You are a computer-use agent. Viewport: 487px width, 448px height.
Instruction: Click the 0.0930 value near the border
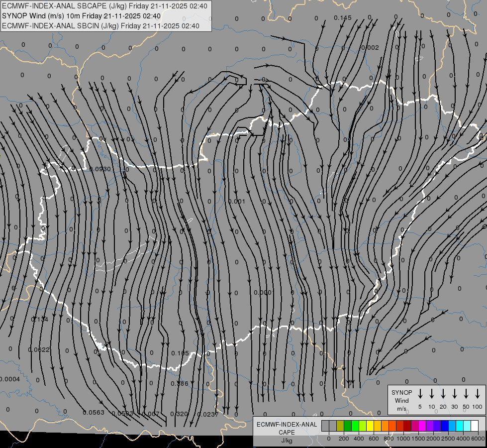100,169
